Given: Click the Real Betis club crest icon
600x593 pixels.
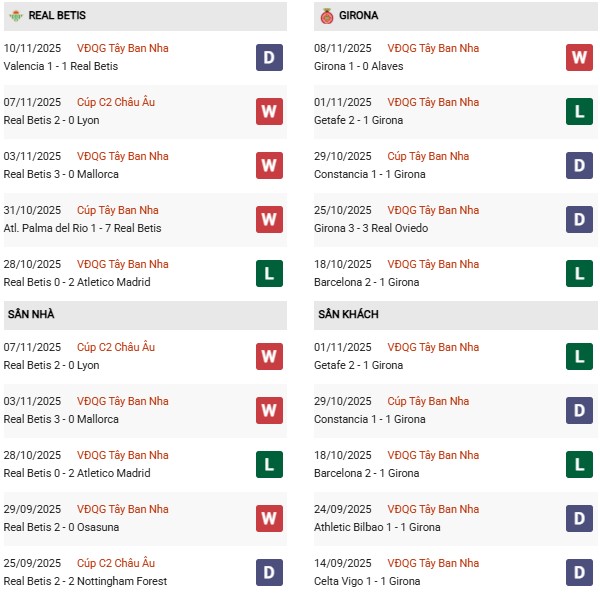Looking at the screenshot, I should (x=15, y=16).
